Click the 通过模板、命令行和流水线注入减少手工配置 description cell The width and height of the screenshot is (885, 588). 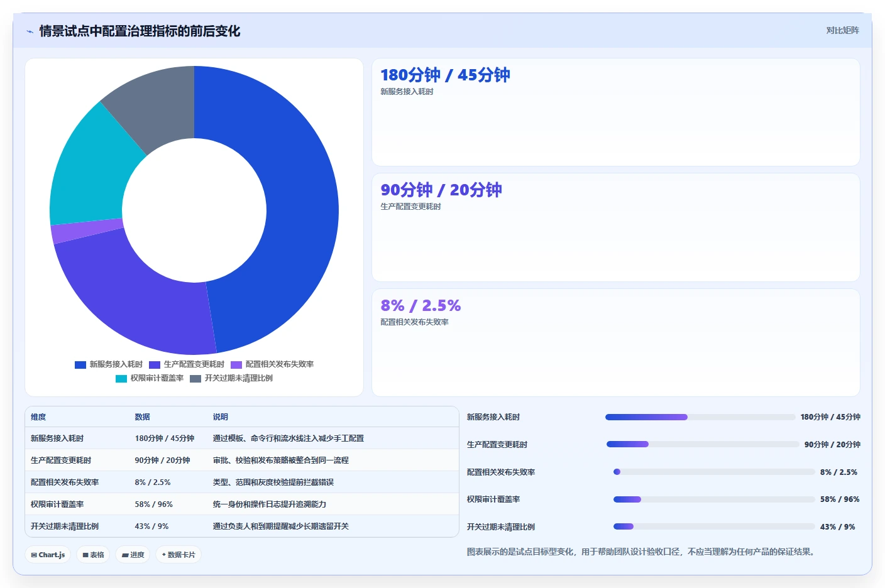[289, 438]
